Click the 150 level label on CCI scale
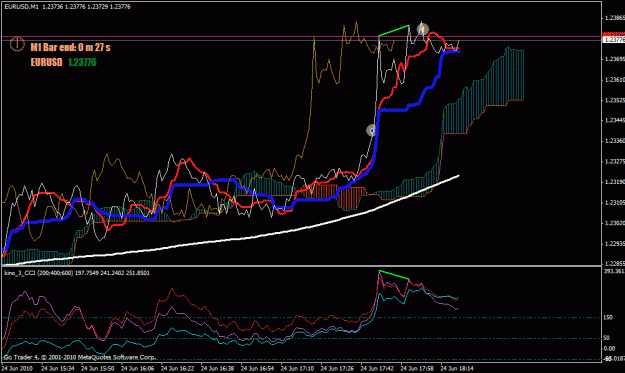 tap(608, 318)
